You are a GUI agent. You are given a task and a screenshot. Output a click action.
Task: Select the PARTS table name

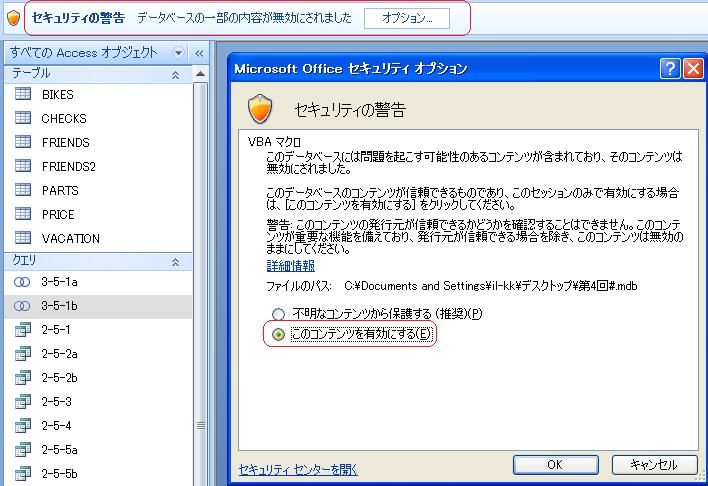60,190
